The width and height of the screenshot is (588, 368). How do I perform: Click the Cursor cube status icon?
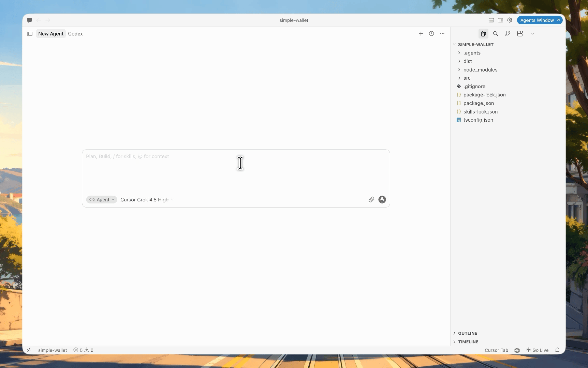[x=517, y=350]
